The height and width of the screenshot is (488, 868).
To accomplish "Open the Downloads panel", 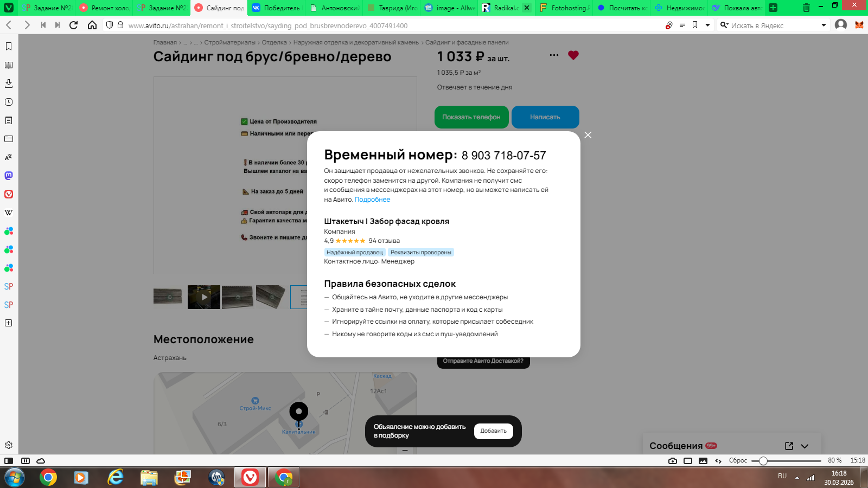I will coord(9,84).
